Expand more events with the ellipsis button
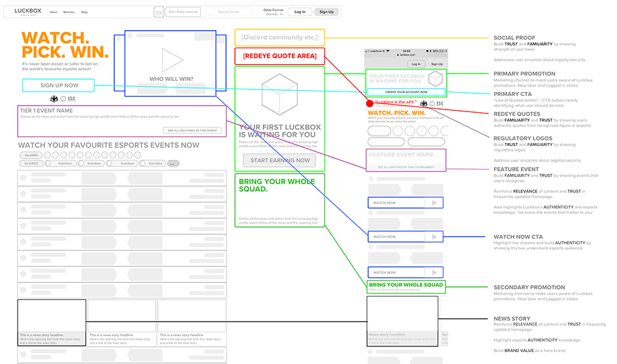Image resolution: width=617 pixels, height=364 pixels. [173, 163]
